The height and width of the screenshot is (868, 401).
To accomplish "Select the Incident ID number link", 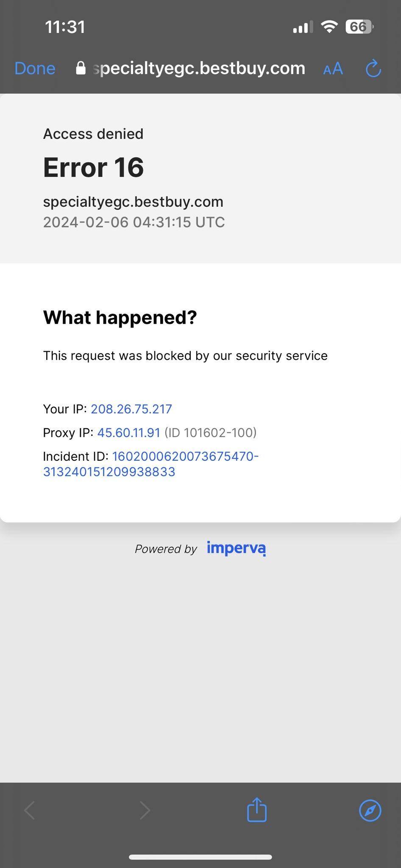I will [x=151, y=464].
